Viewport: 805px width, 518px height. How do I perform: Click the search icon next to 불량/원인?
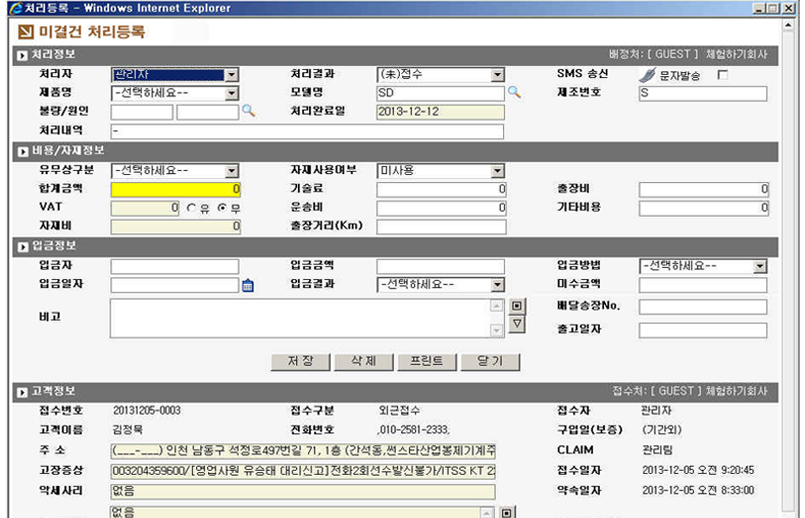(x=247, y=112)
